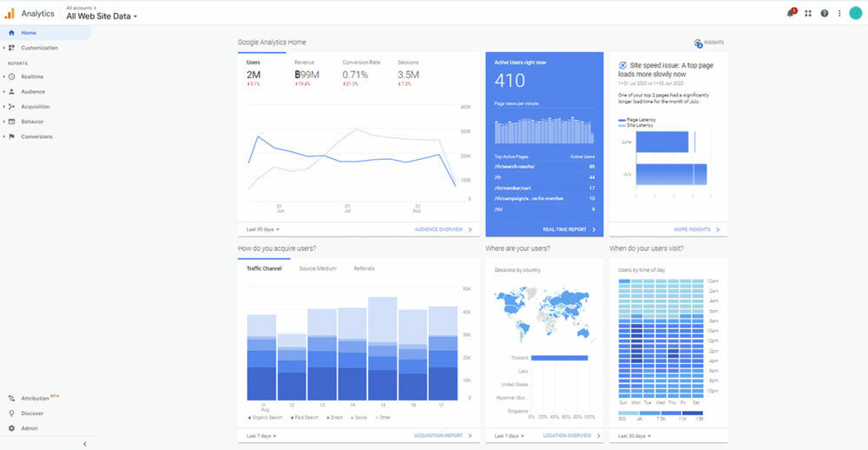Expand the Conversions reports section
Image resolution: width=868 pixels, height=450 pixels.
coord(3,136)
